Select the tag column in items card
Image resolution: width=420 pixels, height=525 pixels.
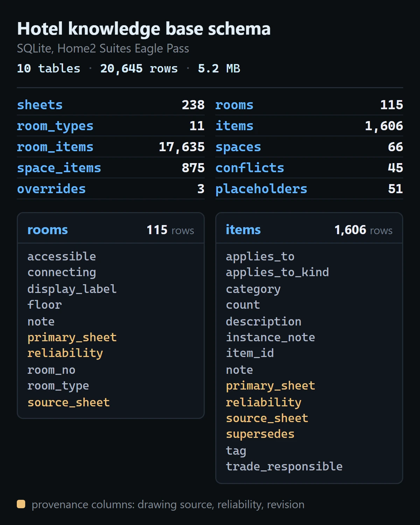236,451
